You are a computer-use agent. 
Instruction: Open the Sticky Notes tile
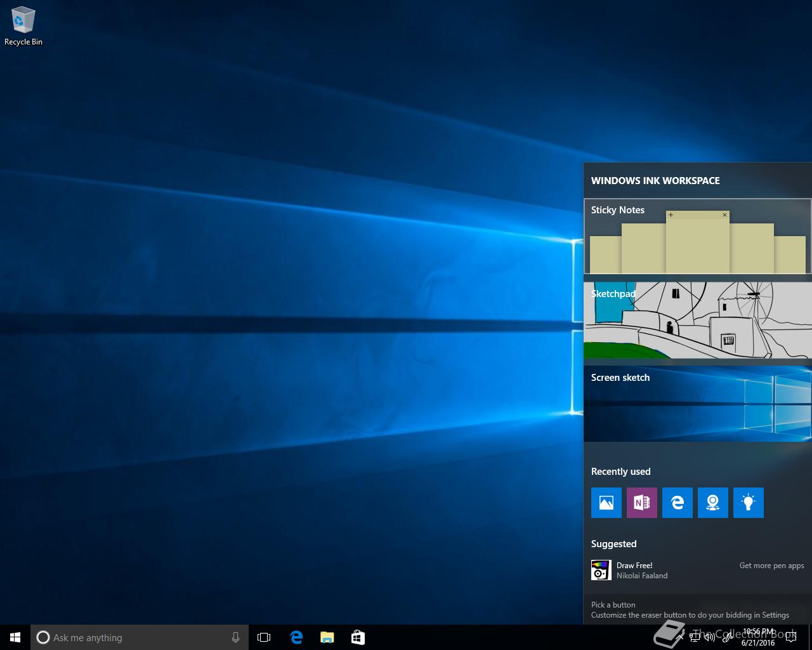pyautogui.click(x=697, y=236)
